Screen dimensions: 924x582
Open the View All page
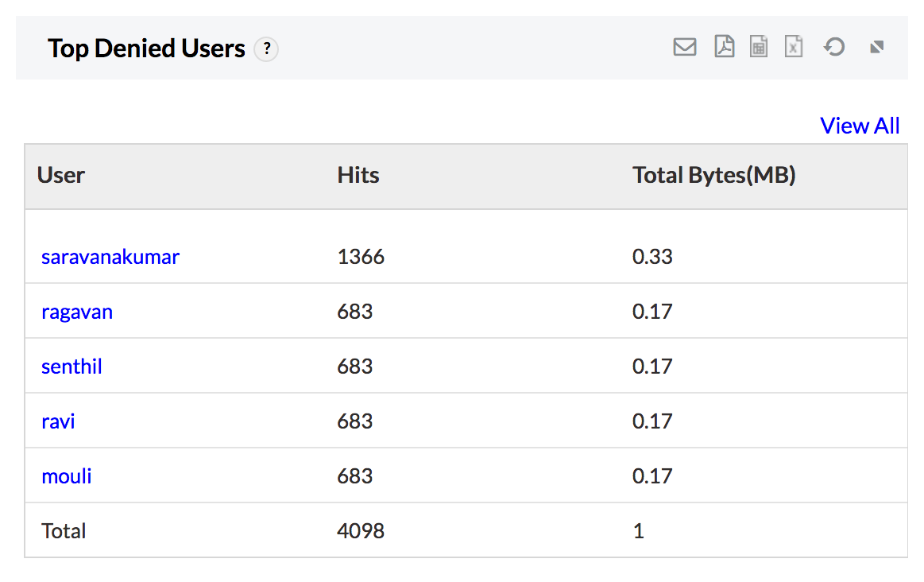coord(860,125)
